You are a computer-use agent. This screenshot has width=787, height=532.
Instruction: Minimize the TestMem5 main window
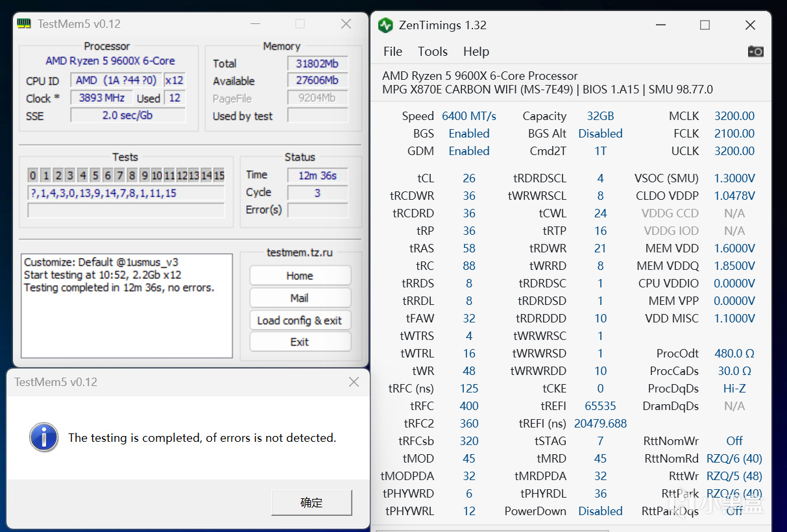258,24
